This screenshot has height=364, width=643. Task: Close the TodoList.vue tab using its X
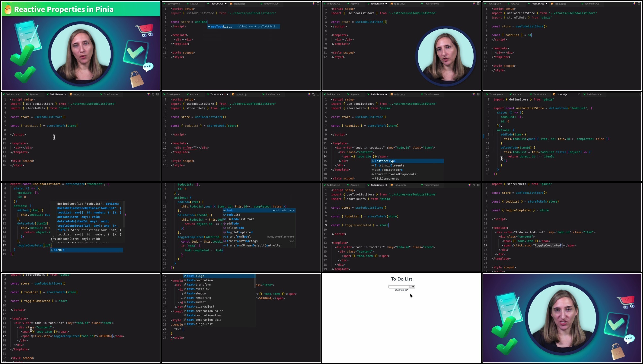tap(65, 94)
